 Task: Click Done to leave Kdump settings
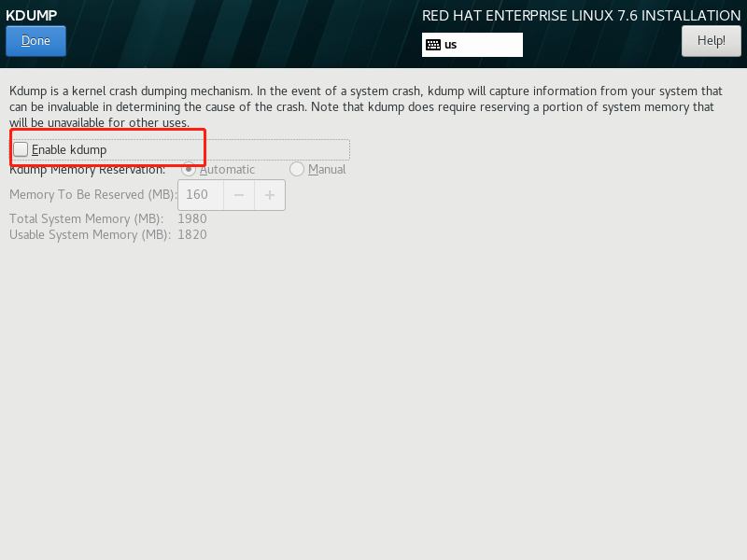35,41
